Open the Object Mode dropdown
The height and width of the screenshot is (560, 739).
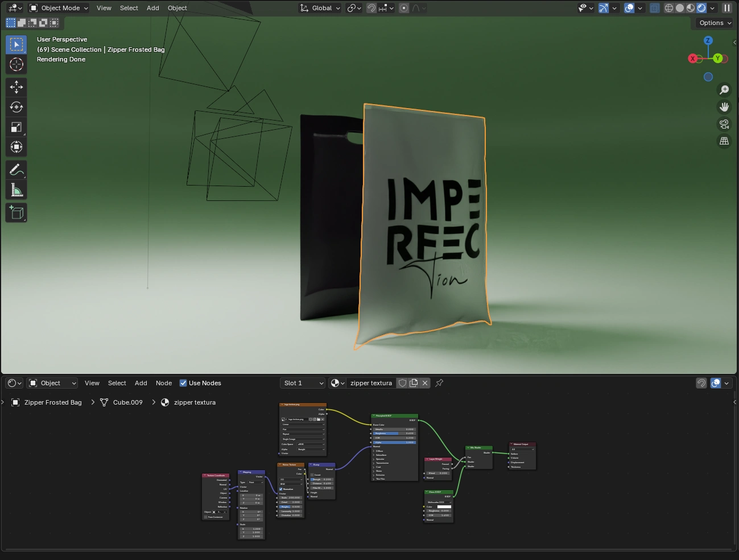click(59, 8)
